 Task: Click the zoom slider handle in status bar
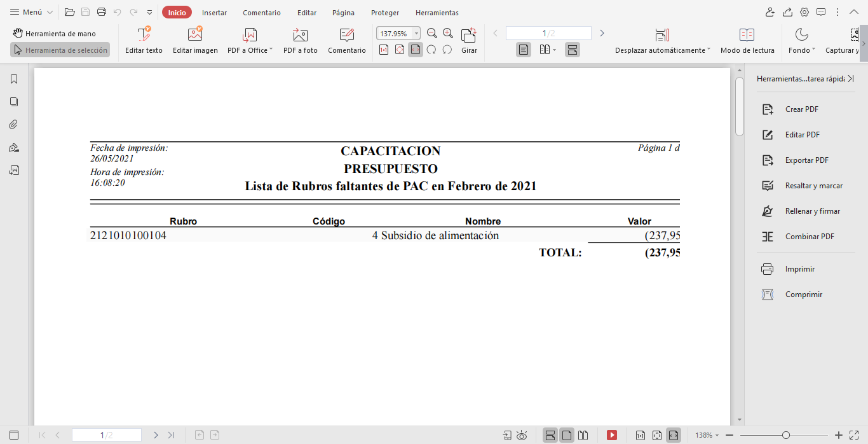point(786,435)
